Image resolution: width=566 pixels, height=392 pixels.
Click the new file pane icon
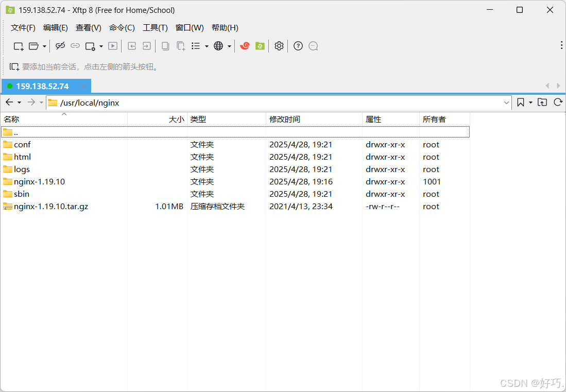181,46
